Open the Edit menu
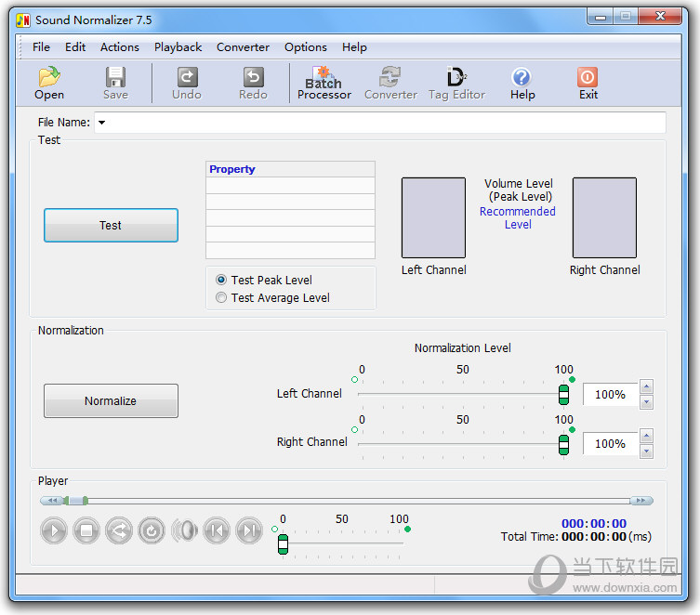This screenshot has height=615, width=700. (x=75, y=46)
